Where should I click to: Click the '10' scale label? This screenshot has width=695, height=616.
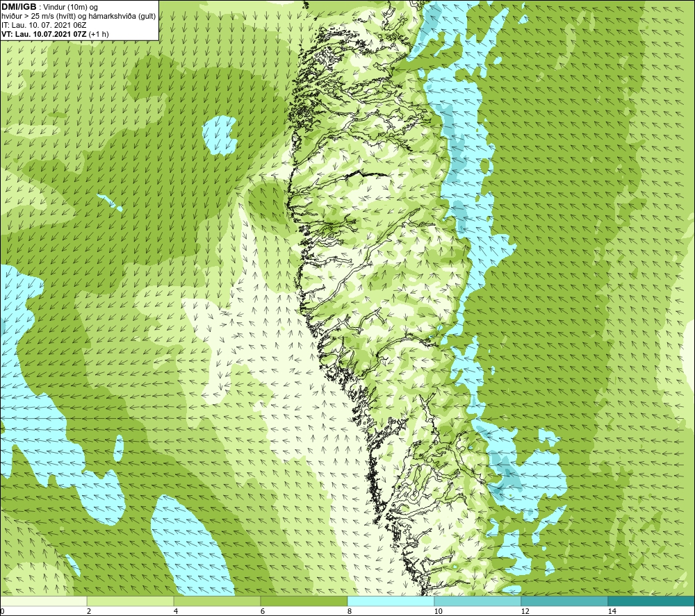pos(438,611)
